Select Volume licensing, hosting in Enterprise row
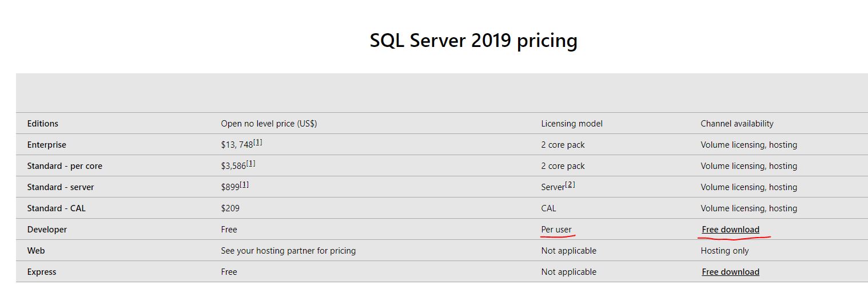868x296 pixels. click(x=748, y=145)
